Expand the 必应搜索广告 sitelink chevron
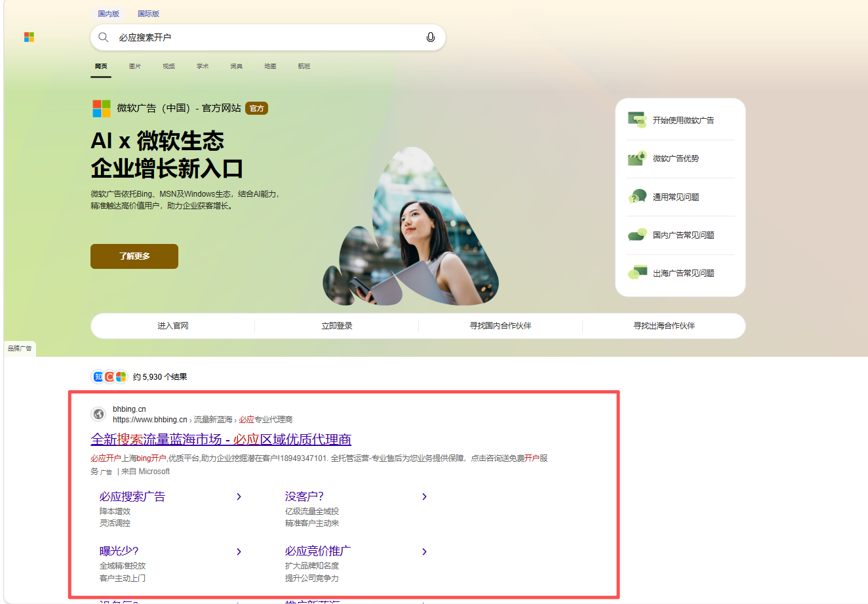This screenshot has height=604, width=868. tap(239, 496)
